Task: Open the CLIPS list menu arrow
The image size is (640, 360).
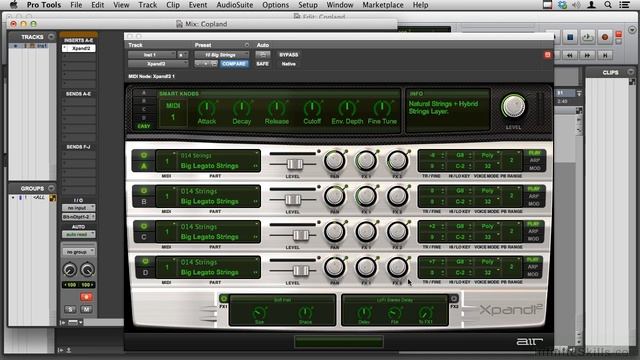Action: click(631, 72)
